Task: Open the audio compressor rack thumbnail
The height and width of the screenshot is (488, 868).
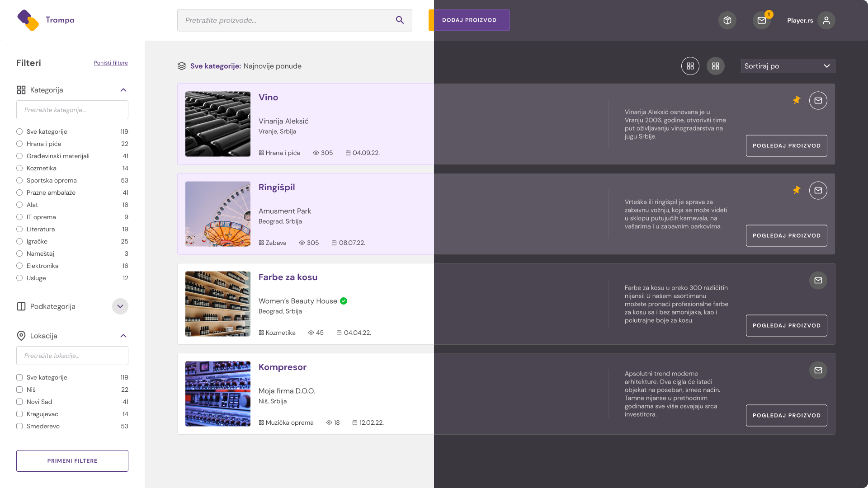Action: pyautogui.click(x=218, y=394)
